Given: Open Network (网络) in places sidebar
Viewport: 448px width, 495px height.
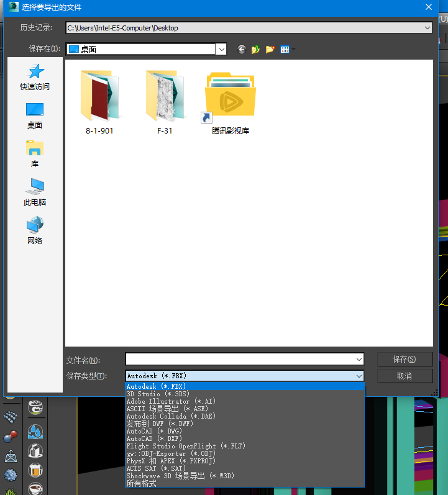Looking at the screenshot, I should pos(35,231).
